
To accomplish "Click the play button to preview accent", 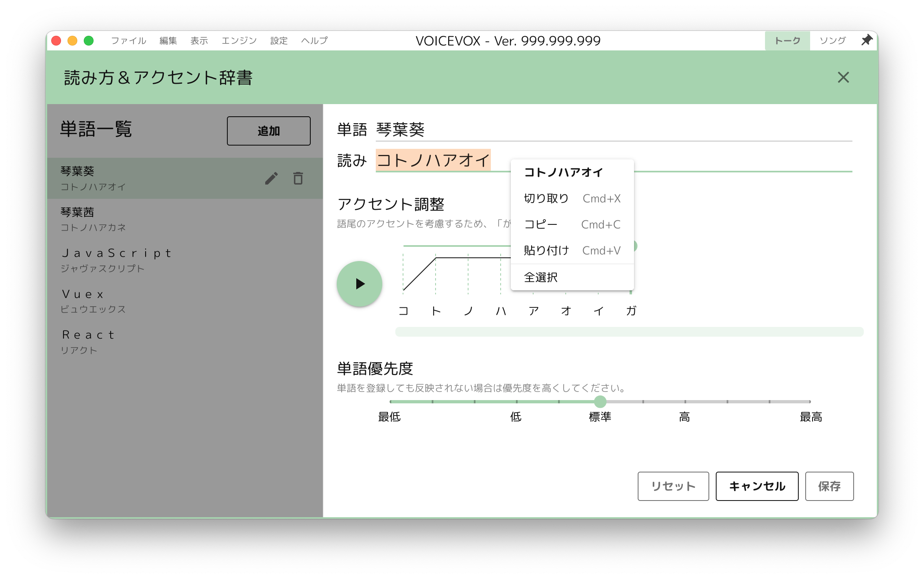I will 360,283.
